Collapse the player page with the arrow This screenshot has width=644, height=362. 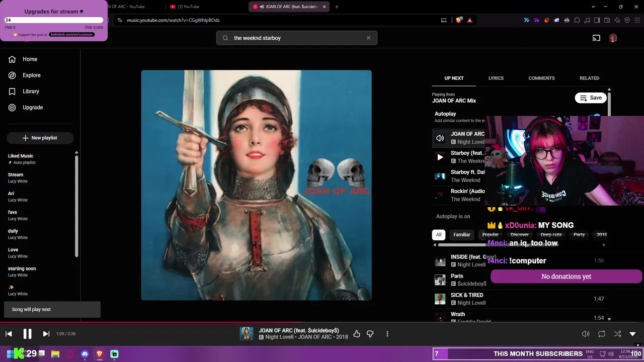tap(633, 334)
